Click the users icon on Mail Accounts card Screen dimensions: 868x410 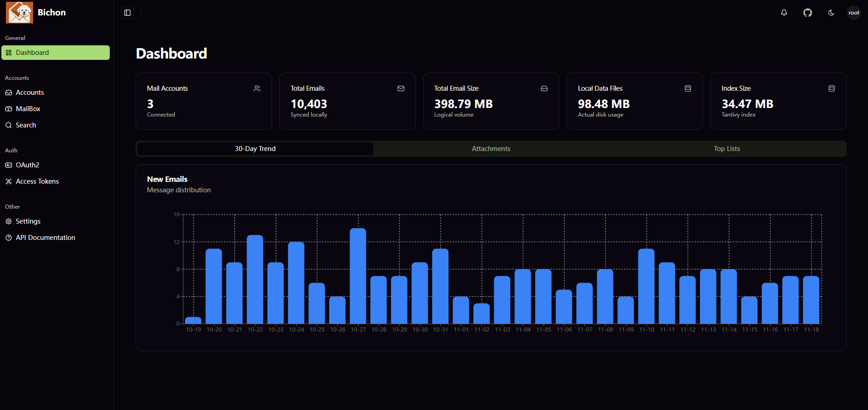pos(257,88)
